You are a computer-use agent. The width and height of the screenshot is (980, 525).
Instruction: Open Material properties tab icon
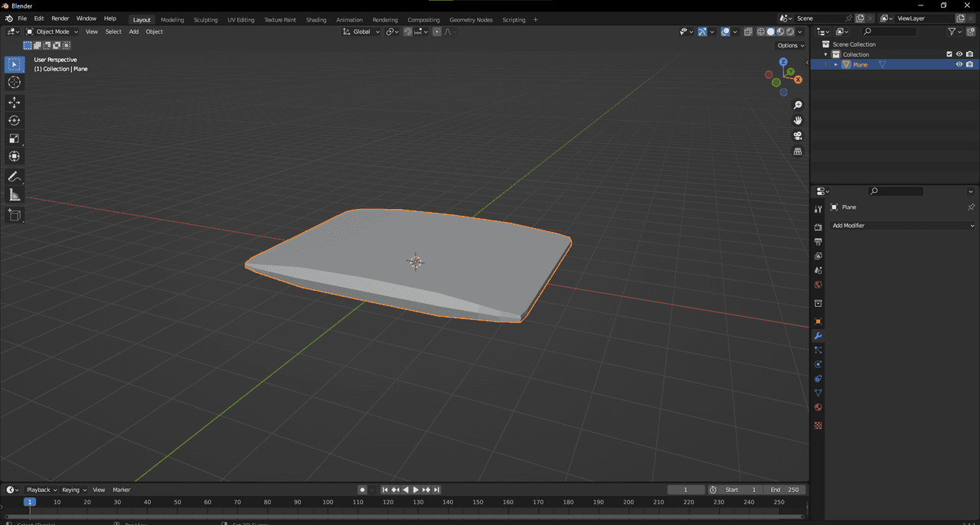(x=818, y=407)
